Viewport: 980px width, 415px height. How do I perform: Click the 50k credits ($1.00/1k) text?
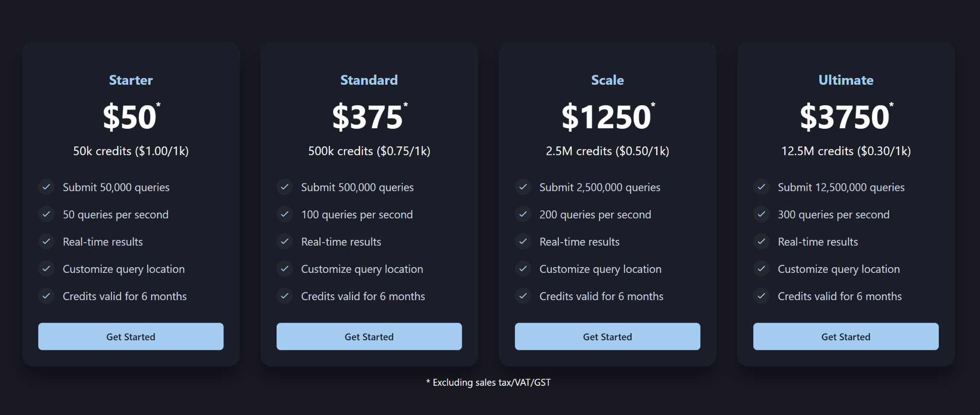131,151
